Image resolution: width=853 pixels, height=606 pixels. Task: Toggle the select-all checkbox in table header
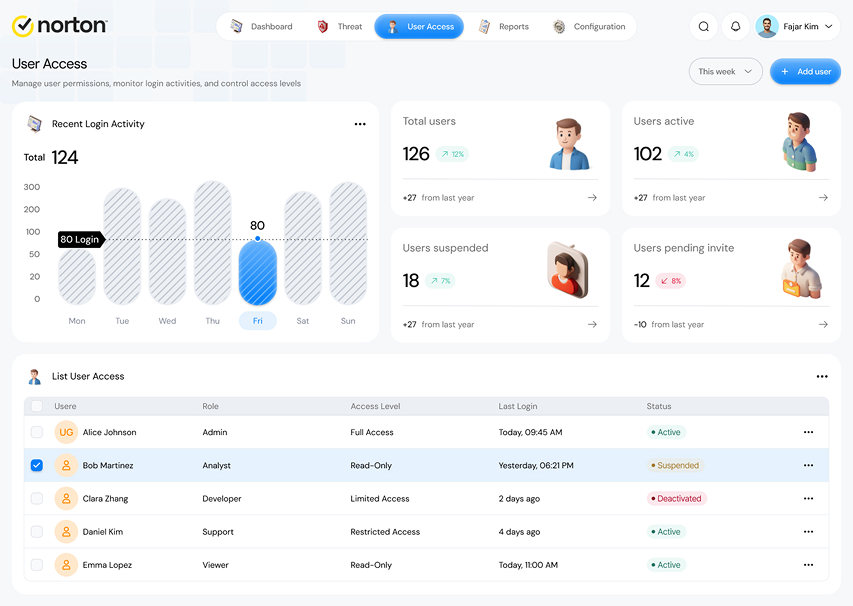pos(36,406)
